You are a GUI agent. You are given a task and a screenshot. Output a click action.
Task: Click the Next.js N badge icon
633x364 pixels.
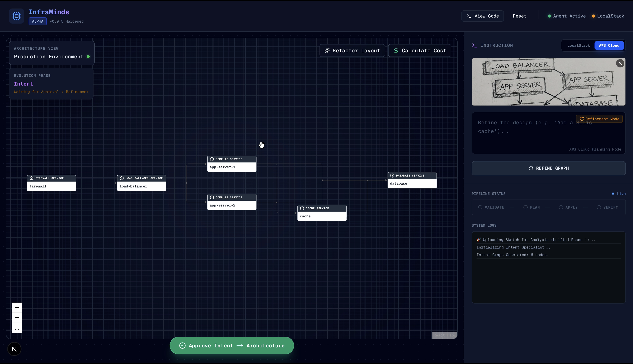pyautogui.click(x=14, y=349)
